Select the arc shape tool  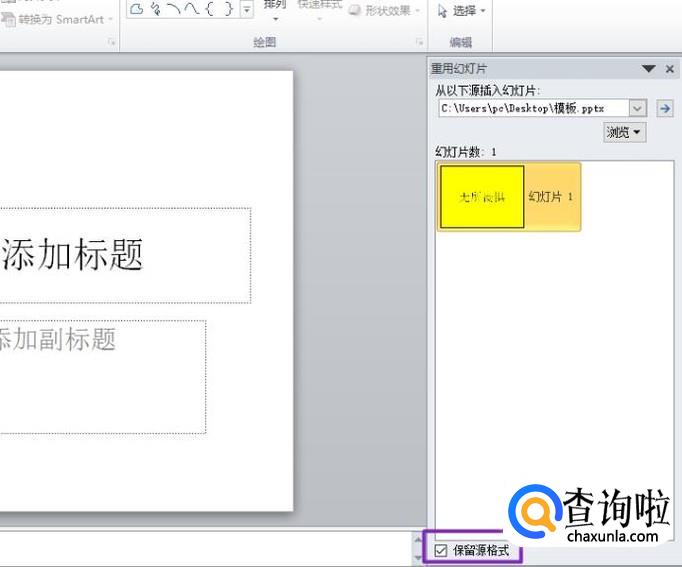pyautogui.click(x=174, y=9)
